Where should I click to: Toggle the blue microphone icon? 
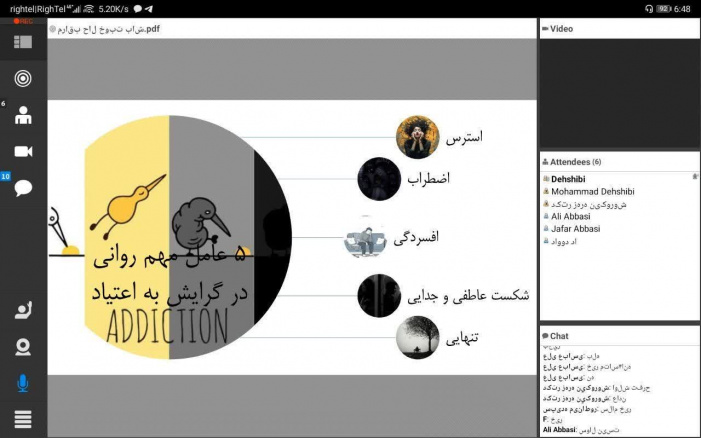tap(23, 383)
